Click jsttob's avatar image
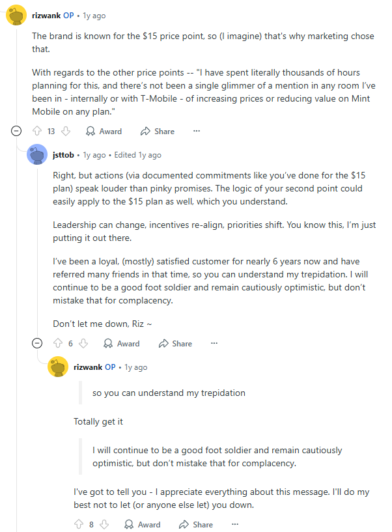 [x=37, y=154]
